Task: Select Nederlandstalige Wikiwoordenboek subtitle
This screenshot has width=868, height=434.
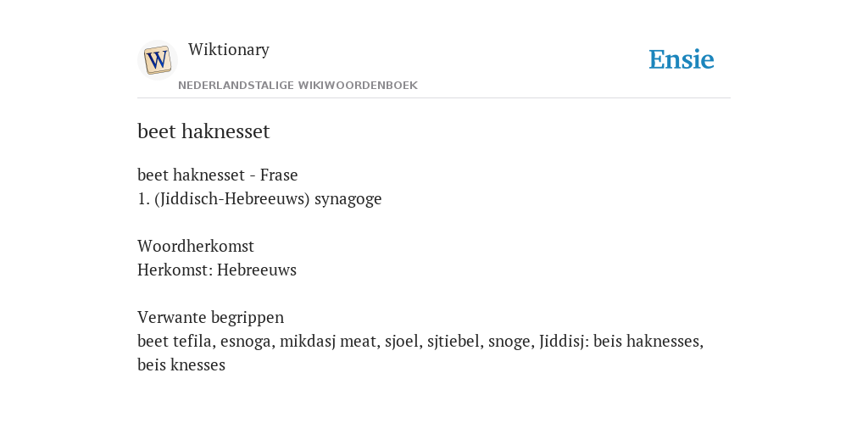Action: click(x=298, y=86)
